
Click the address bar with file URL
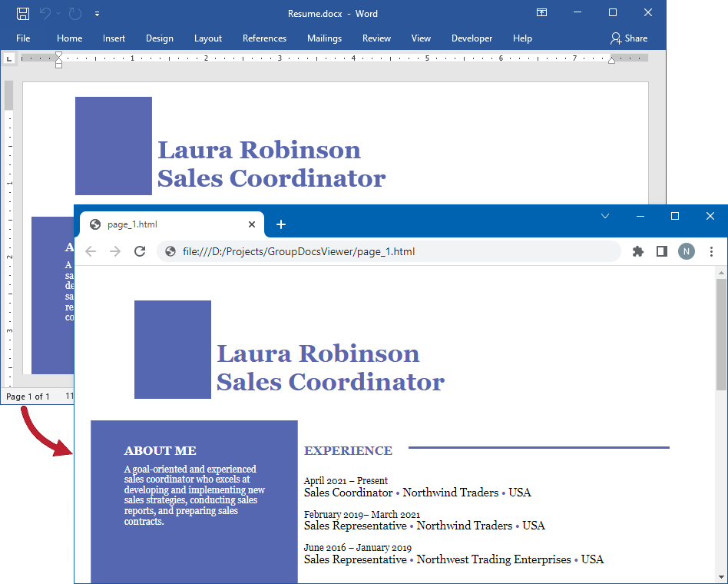click(x=389, y=251)
